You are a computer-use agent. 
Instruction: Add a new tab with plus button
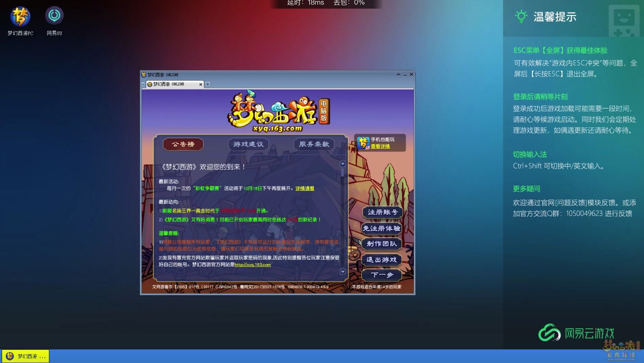click(x=208, y=84)
